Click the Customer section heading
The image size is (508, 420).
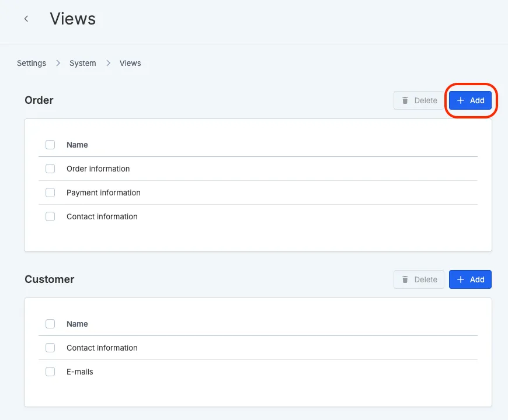[49, 279]
